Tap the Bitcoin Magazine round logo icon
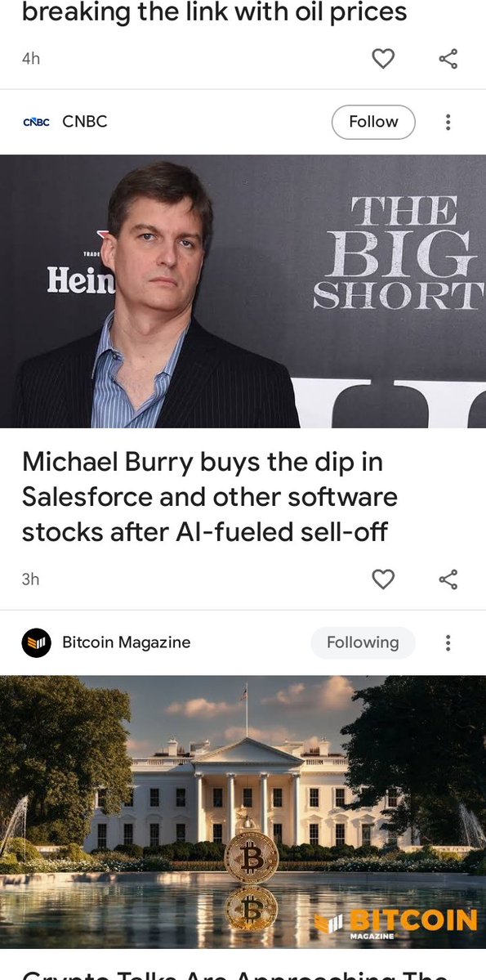This screenshot has height=980, width=486. 36,642
